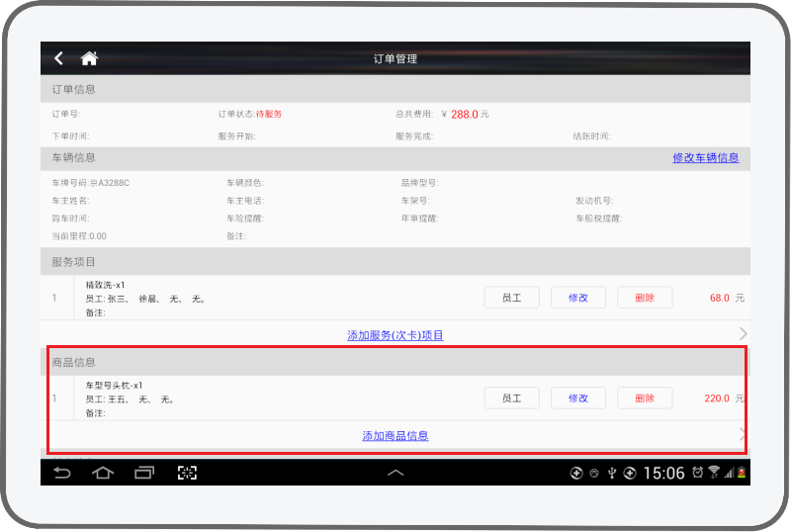Click 员工 button for 车型号头枕 product
Viewport: 791px width, 532px height.
tap(511, 398)
